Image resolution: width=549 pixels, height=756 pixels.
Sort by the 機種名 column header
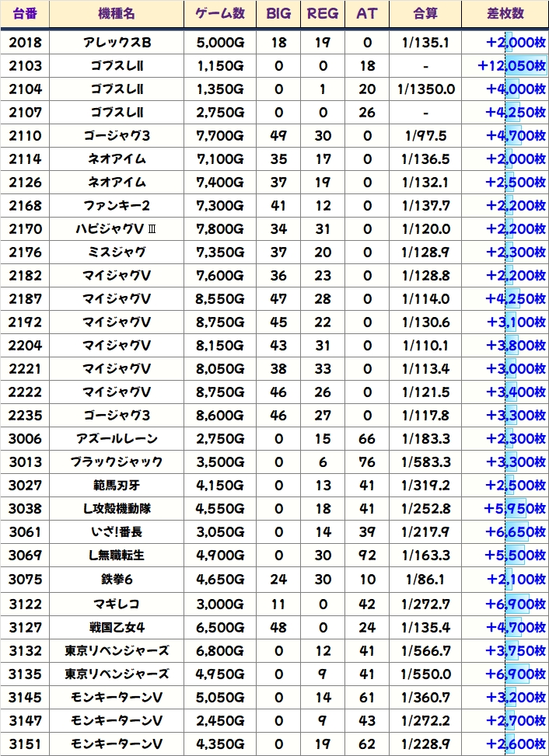(x=117, y=14)
